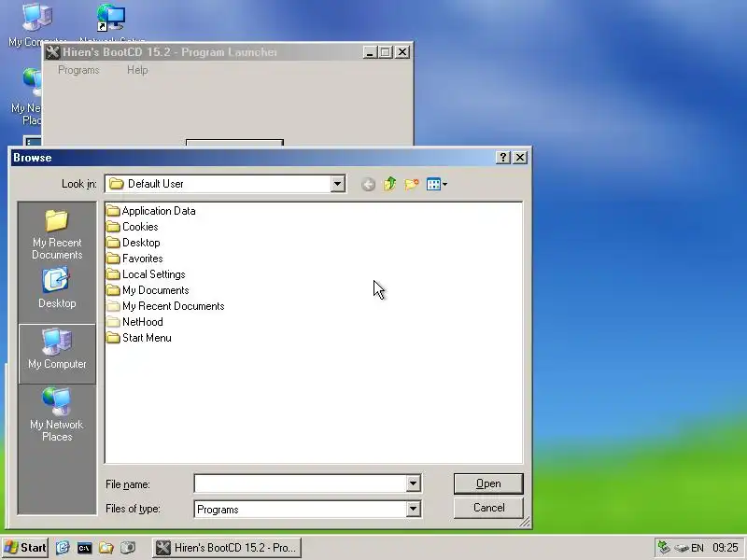The height and width of the screenshot is (560, 747).
Task: Select the NetHood folder
Action: click(x=134, y=322)
